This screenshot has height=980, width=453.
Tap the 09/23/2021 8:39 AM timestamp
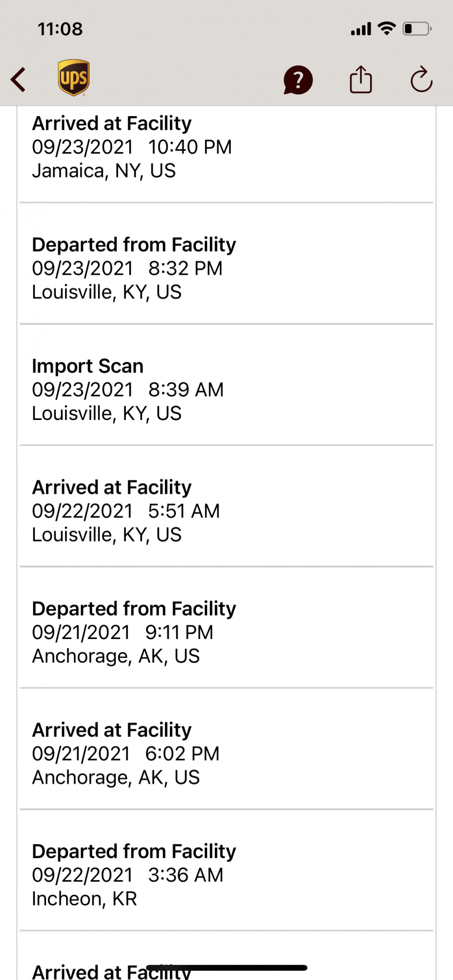coord(128,390)
